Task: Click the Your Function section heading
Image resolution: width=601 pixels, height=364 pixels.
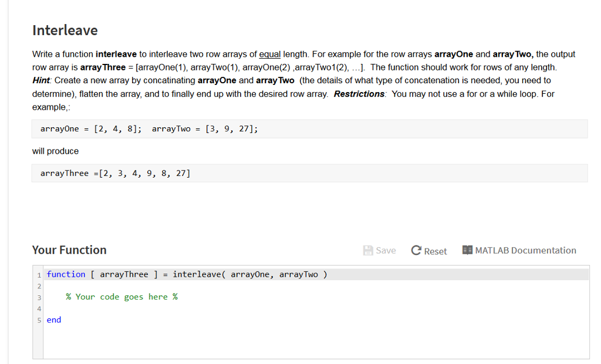Action: point(69,250)
